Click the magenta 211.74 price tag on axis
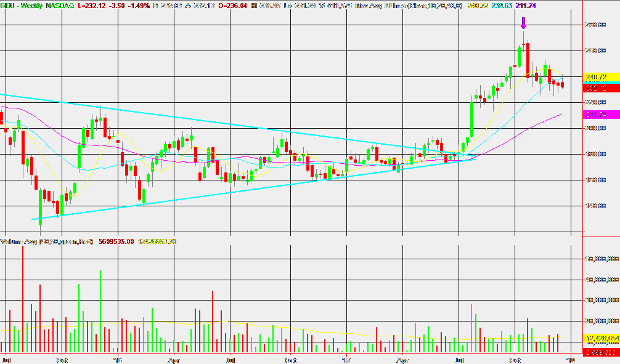620x364 pixels. click(x=595, y=115)
